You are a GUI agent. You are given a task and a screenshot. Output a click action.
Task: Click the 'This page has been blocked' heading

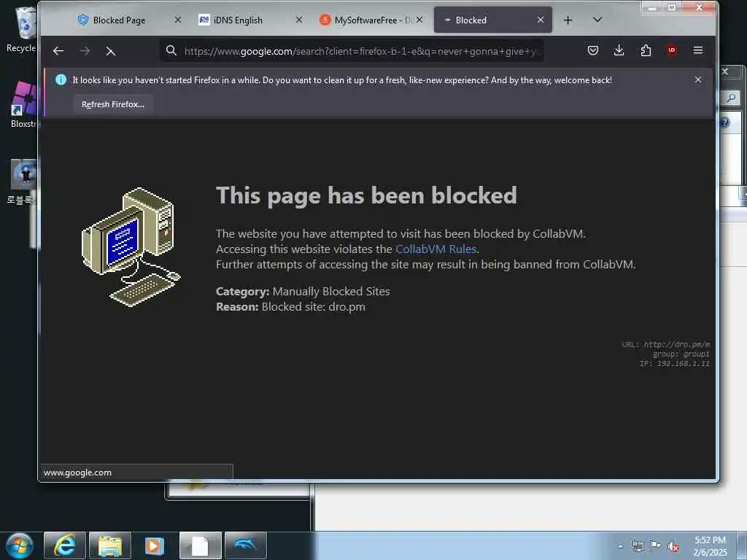click(366, 195)
